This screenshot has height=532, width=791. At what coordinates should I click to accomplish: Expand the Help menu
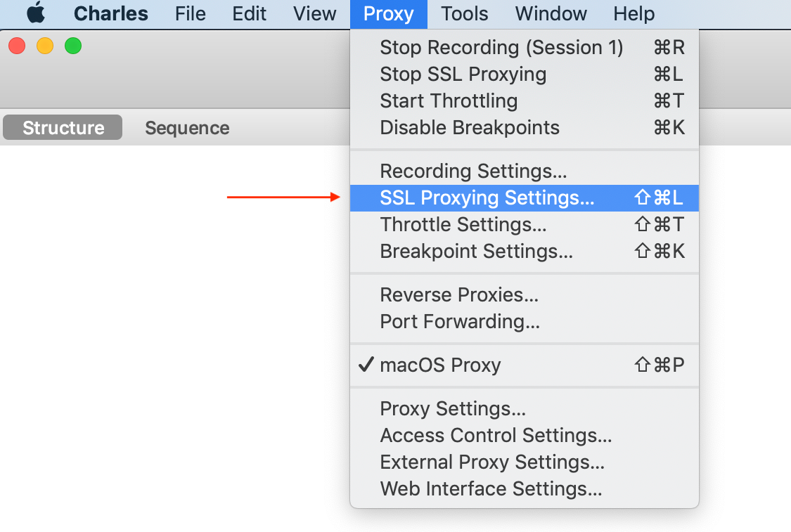coord(634,13)
